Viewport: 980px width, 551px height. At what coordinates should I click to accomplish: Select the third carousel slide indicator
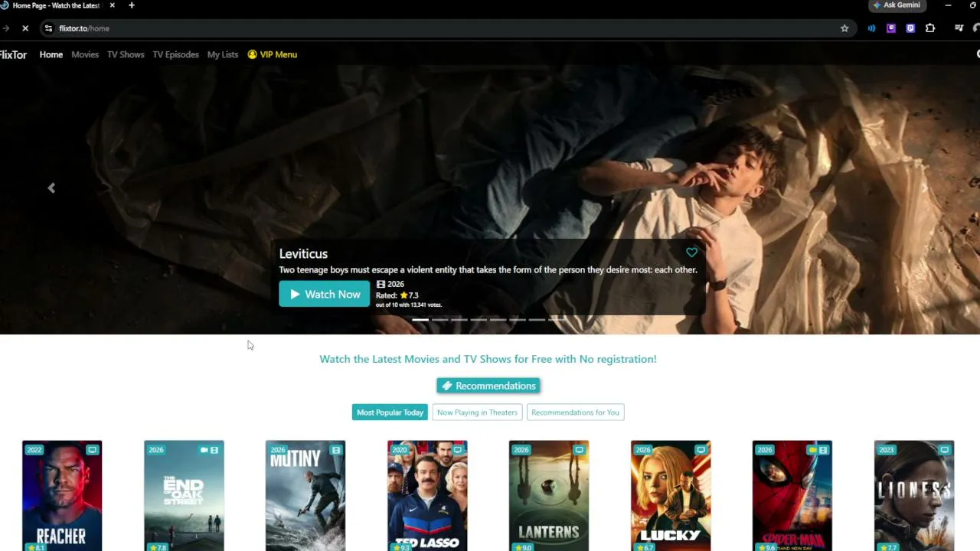(459, 319)
